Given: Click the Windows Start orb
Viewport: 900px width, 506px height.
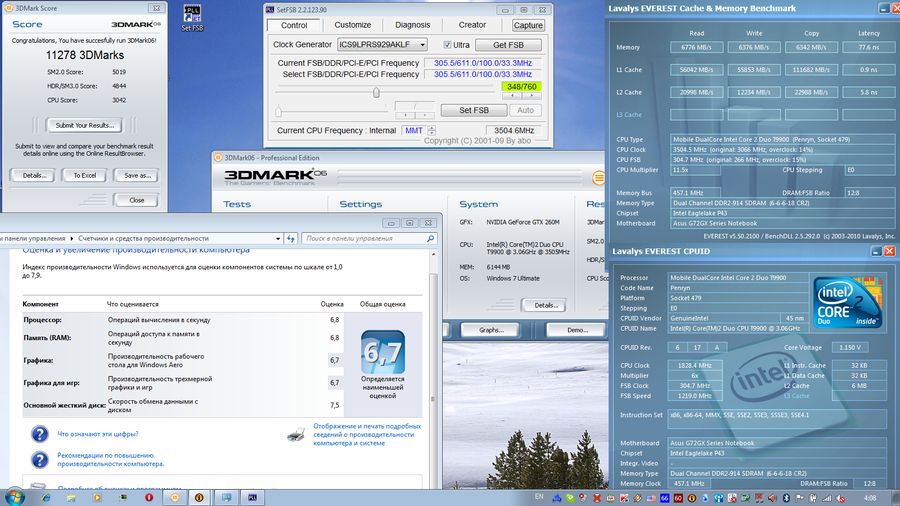Looking at the screenshot, I should 15,496.
